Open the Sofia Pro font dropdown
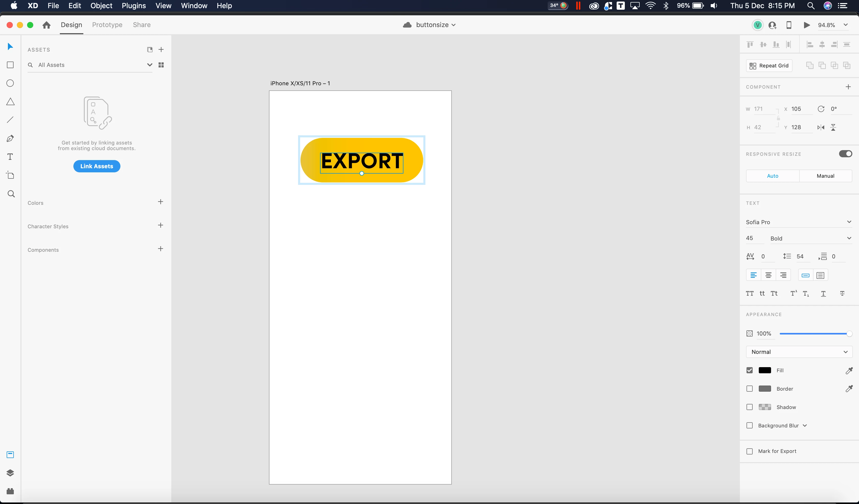The width and height of the screenshot is (859, 504). click(x=849, y=222)
